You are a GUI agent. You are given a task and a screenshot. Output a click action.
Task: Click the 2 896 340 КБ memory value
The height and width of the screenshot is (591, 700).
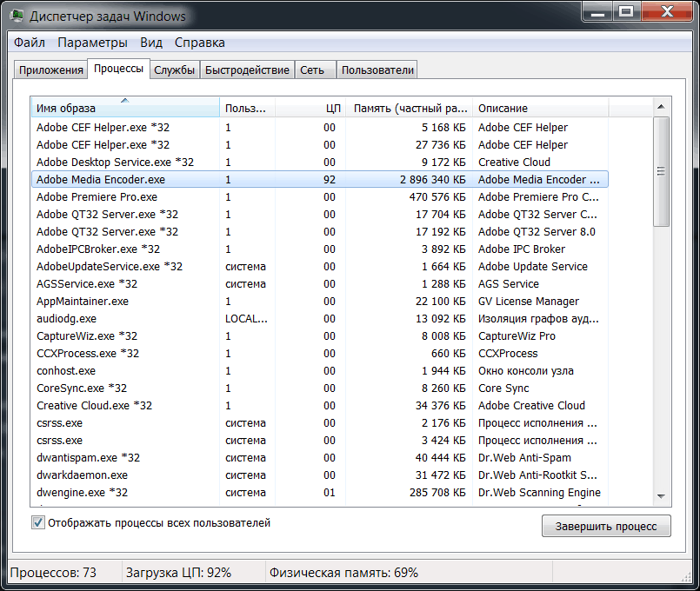[432, 179]
